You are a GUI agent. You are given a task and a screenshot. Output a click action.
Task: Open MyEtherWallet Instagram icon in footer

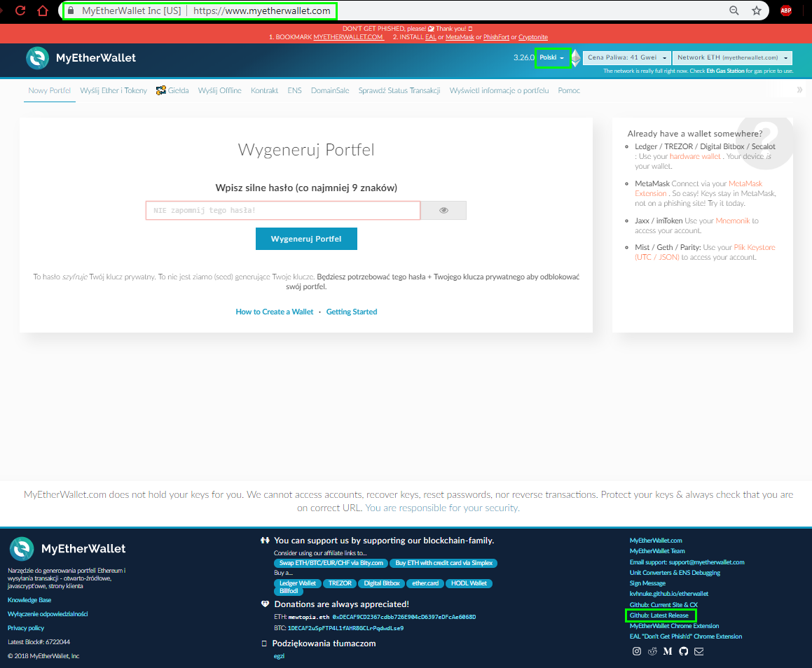pos(637,651)
